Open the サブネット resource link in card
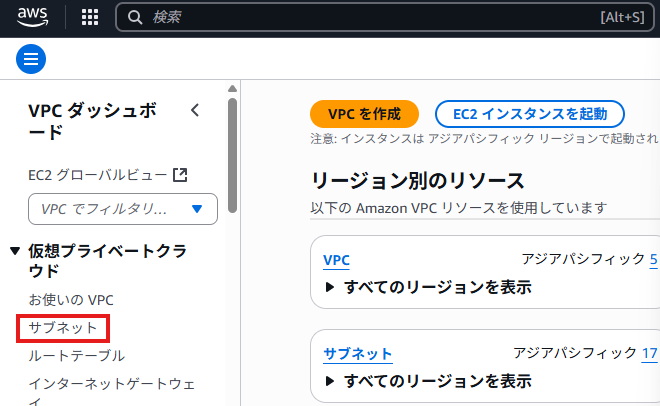This screenshot has width=660, height=406. tap(358, 354)
